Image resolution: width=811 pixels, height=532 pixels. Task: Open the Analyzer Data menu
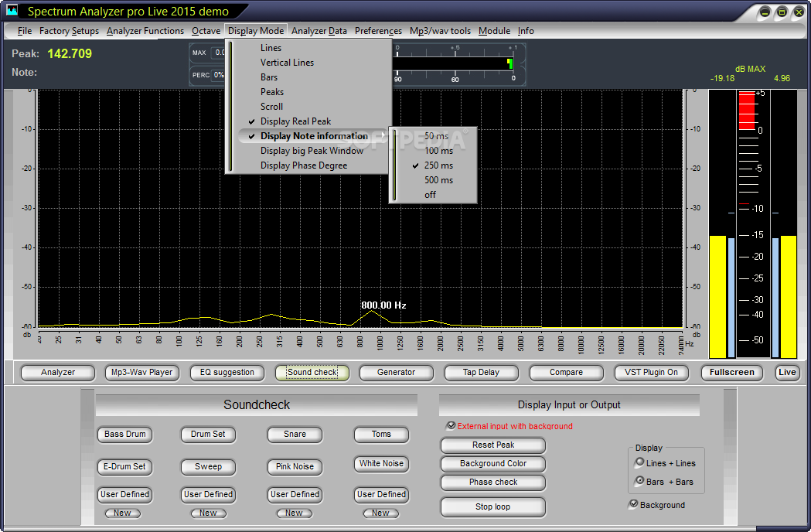coord(319,30)
